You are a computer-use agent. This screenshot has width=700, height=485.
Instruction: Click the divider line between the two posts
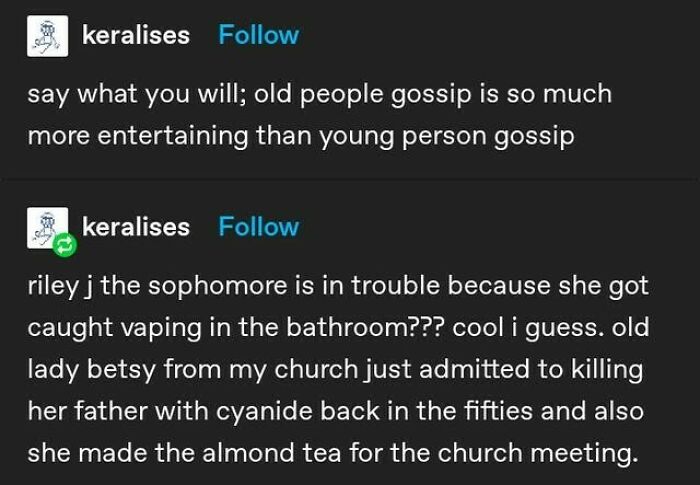click(350, 180)
